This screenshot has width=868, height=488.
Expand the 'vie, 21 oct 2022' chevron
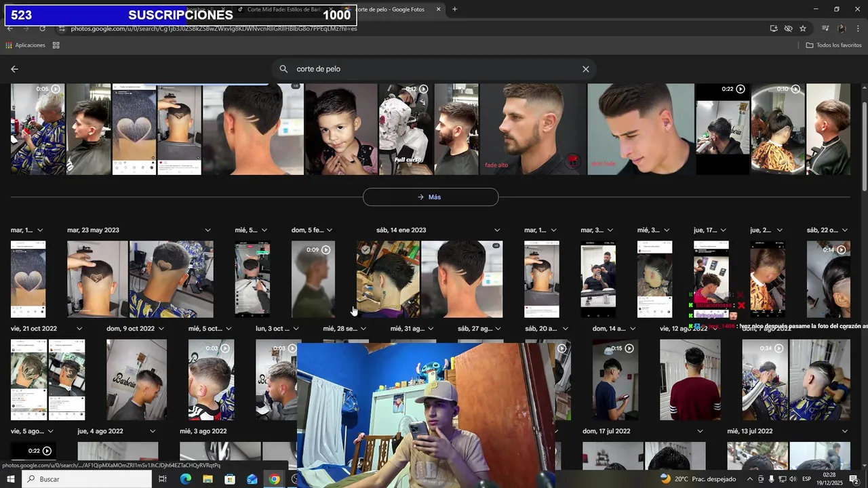coord(79,329)
